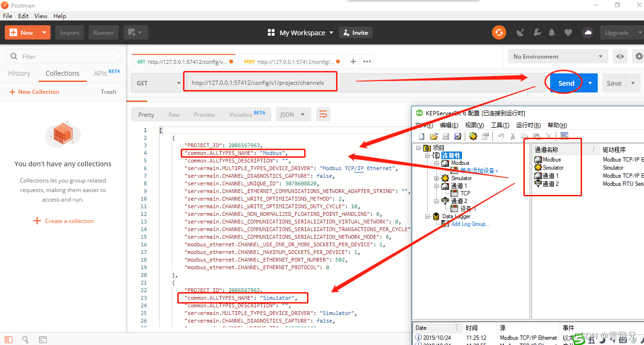Screen dimensions: 644x345
Task: Click the new window icon next to Runner
Action: pos(136,32)
